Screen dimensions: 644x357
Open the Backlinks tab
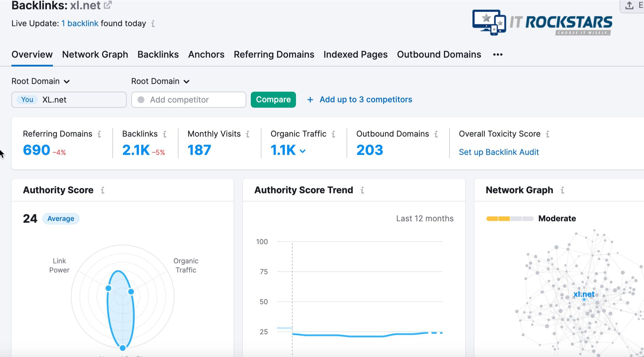pos(158,55)
